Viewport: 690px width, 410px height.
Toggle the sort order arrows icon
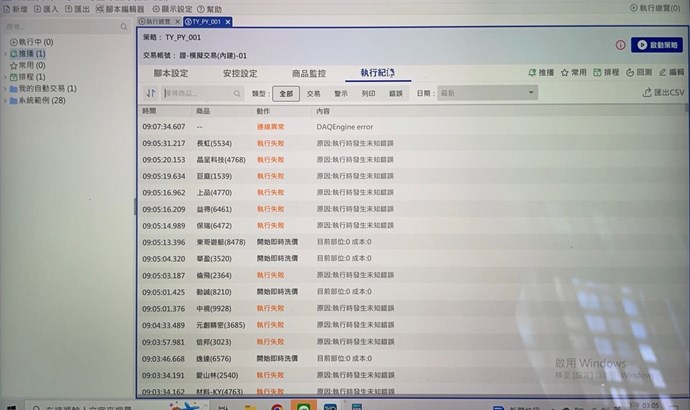click(x=151, y=93)
